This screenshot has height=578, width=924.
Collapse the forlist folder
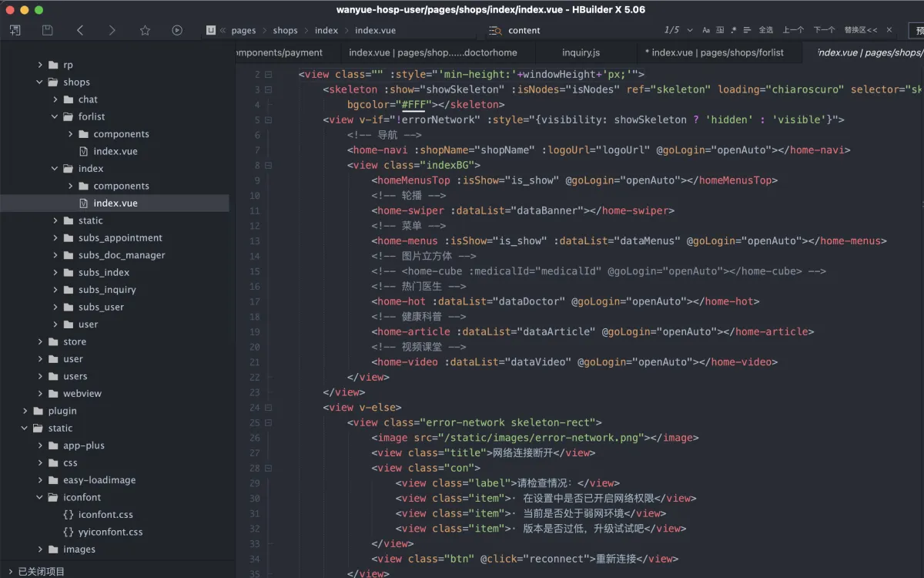pos(55,116)
